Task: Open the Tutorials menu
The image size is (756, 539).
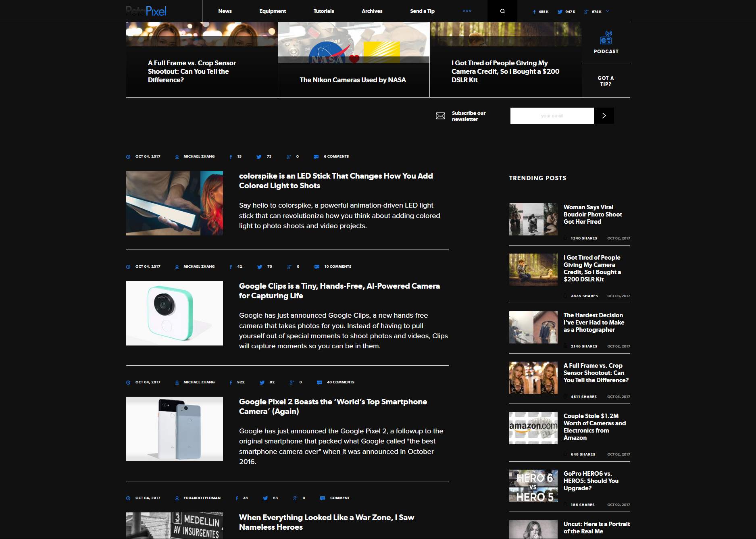Action: point(324,11)
